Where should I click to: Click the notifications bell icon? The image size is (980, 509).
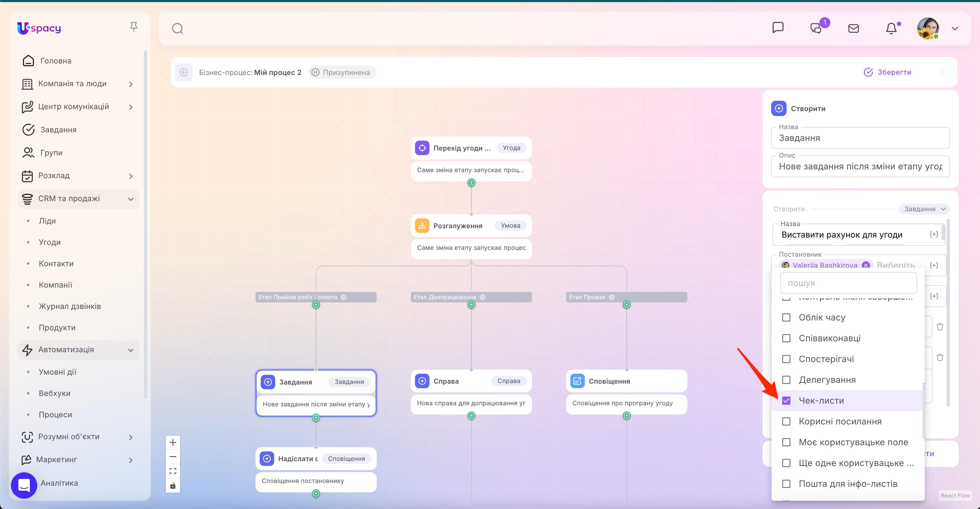892,28
